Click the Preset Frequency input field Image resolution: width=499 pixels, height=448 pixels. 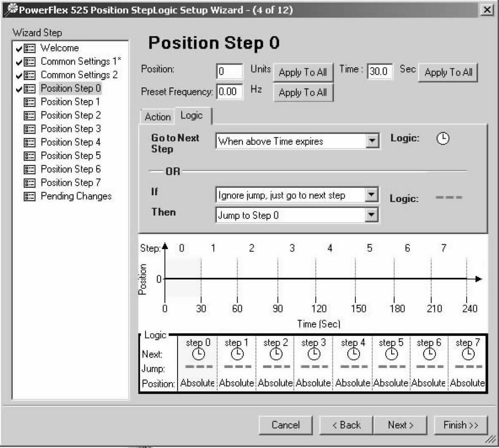[x=229, y=92]
